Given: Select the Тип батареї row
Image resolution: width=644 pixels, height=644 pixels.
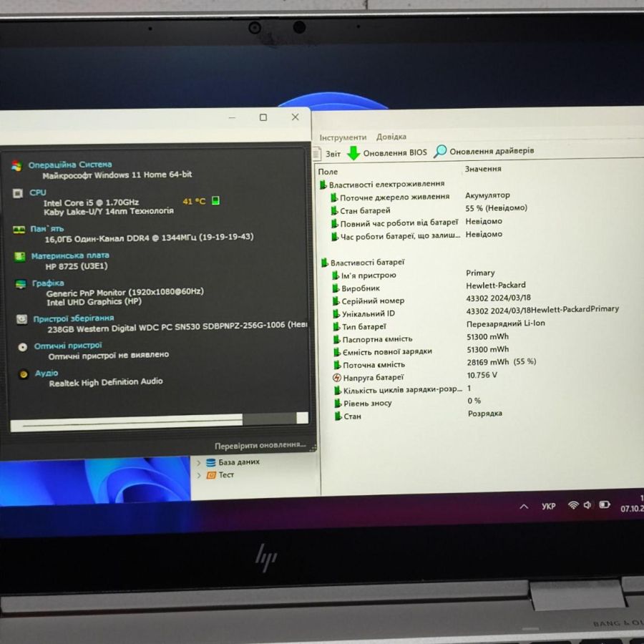Looking at the screenshot, I should [x=439, y=325].
